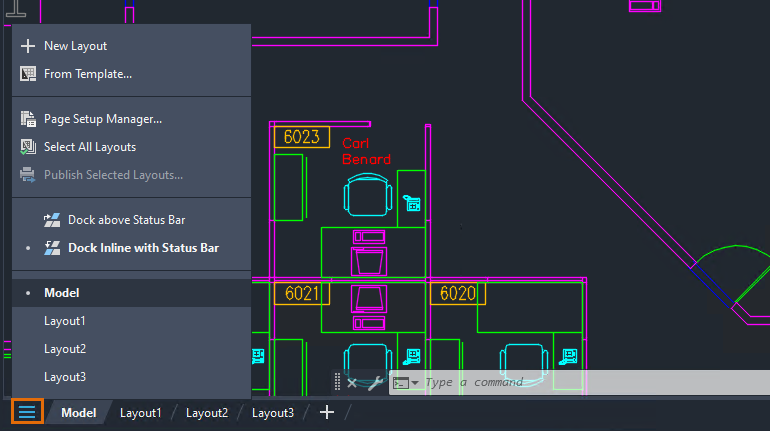The width and height of the screenshot is (770, 431).
Task: Add a new layout with the plus tab button
Action: pyautogui.click(x=327, y=412)
